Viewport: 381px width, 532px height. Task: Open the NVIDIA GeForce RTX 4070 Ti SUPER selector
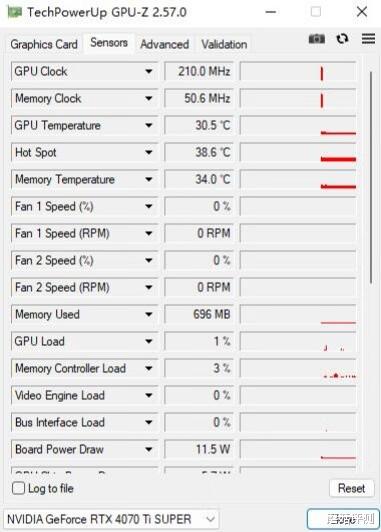click(x=111, y=519)
